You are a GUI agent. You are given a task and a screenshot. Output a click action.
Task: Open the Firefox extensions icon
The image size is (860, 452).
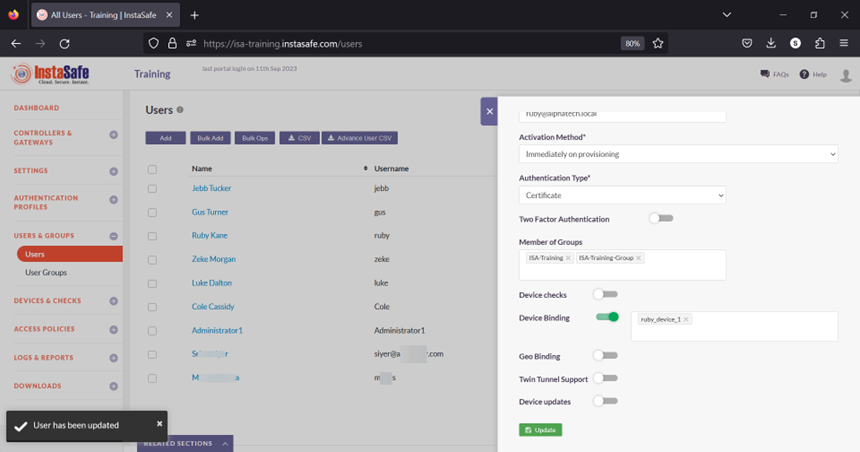click(820, 43)
